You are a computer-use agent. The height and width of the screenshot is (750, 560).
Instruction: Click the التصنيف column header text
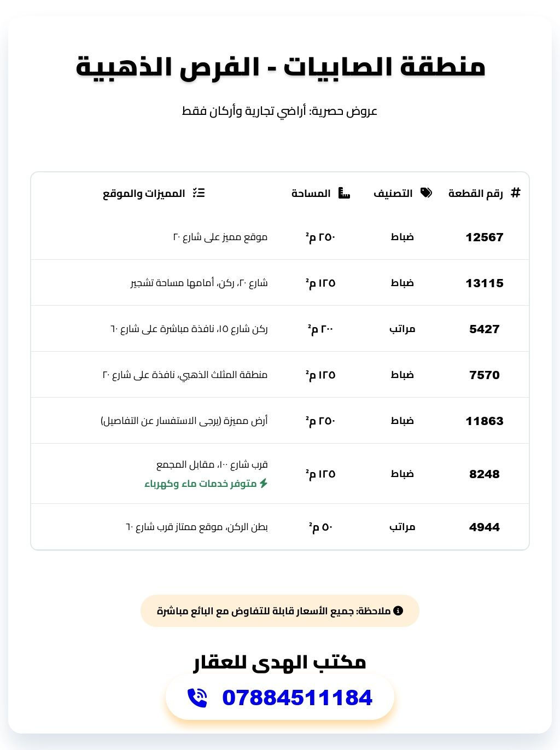393,193
